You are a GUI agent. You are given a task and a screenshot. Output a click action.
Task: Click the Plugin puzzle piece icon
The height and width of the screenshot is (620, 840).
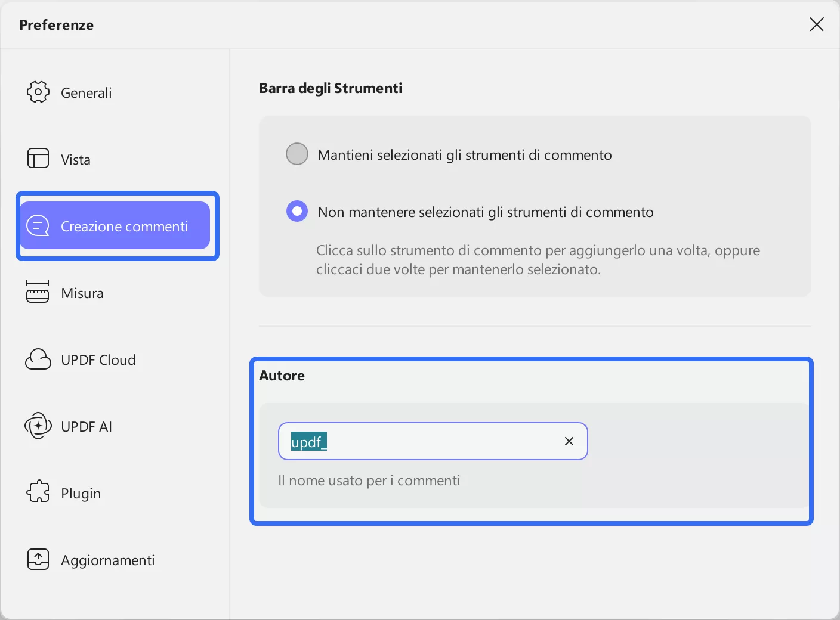coord(38,492)
